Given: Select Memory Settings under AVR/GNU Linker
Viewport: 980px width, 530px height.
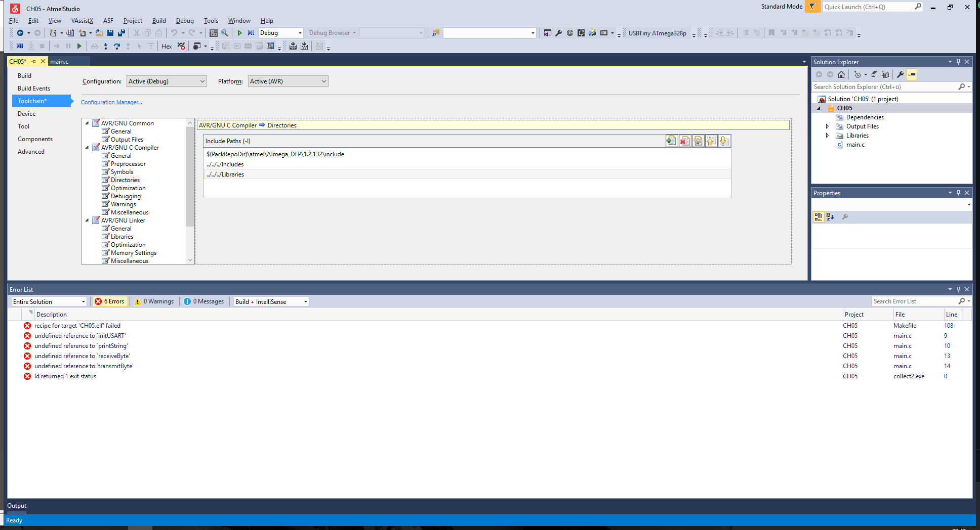Looking at the screenshot, I should coord(134,253).
